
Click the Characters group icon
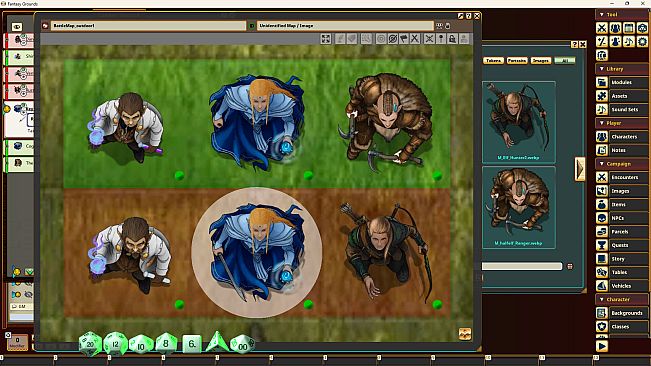click(x=602, y=137)
